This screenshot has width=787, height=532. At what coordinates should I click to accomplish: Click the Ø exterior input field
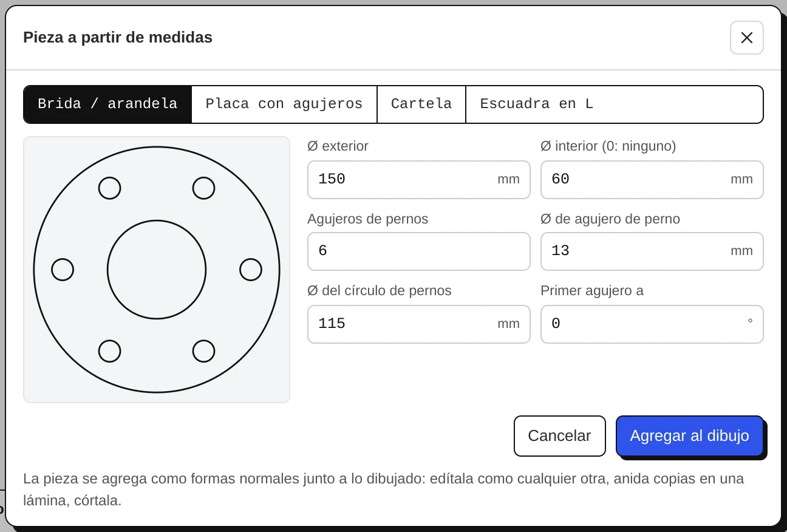pyautogui.click(x=418, y=180)
